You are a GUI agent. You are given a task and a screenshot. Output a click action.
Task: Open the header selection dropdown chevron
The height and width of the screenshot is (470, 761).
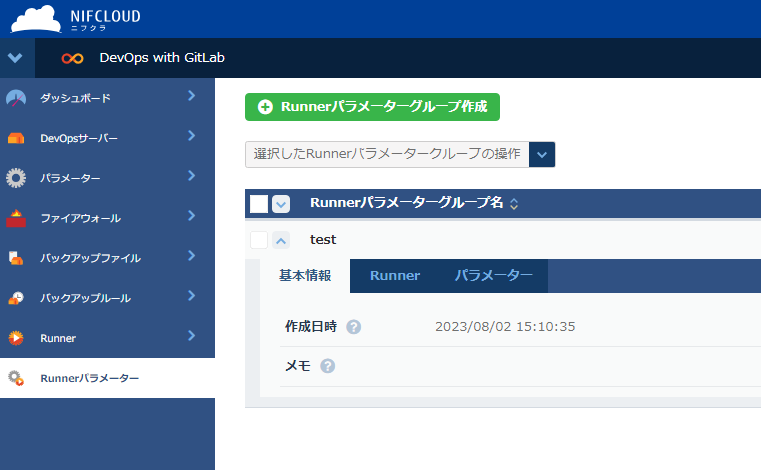tap(281, 204)
